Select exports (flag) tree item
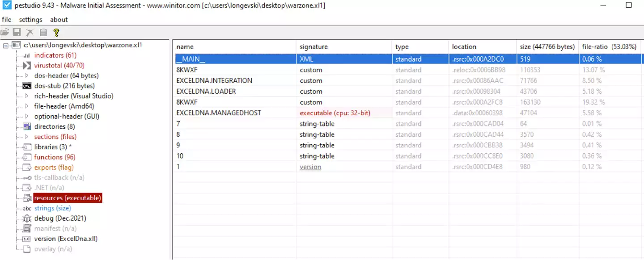Image resolution: width=644 pixels, height=260 pixels. tap(54, 168)
